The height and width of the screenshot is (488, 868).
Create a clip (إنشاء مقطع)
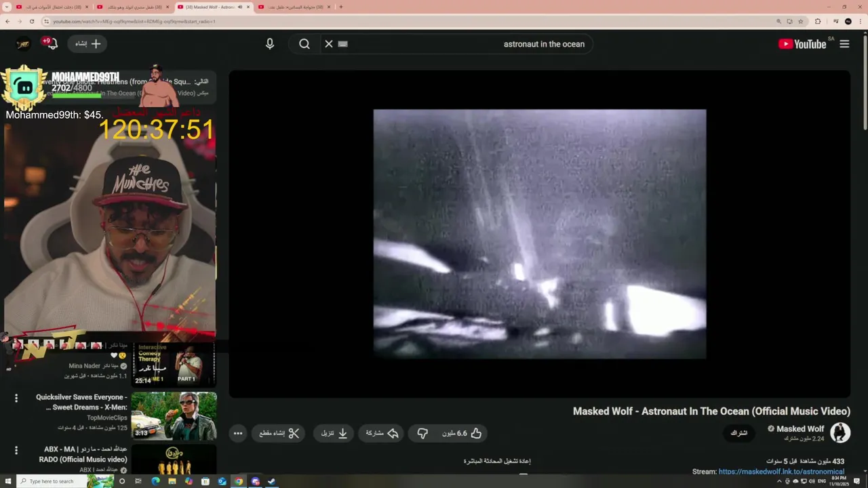click(x=279, y=433)
